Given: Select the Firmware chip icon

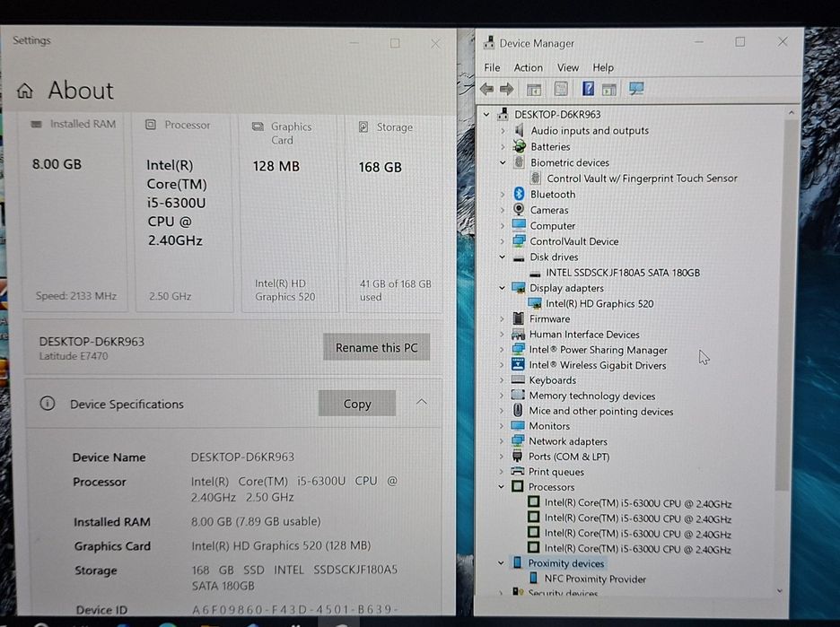Looking at the screenshot, I should tap(518, 318).
